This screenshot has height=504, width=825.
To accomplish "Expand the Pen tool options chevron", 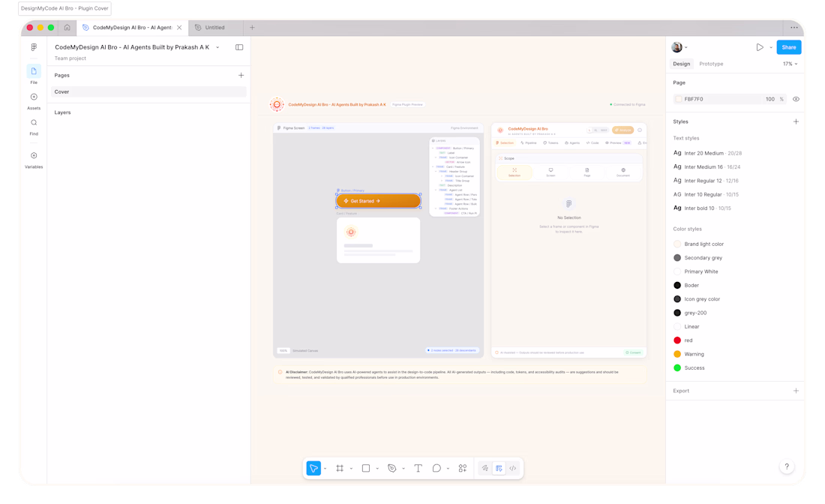I will click(403, 469).
